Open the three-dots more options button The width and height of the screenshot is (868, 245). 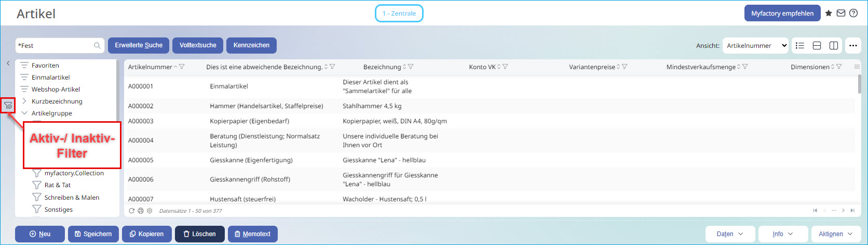853,46
